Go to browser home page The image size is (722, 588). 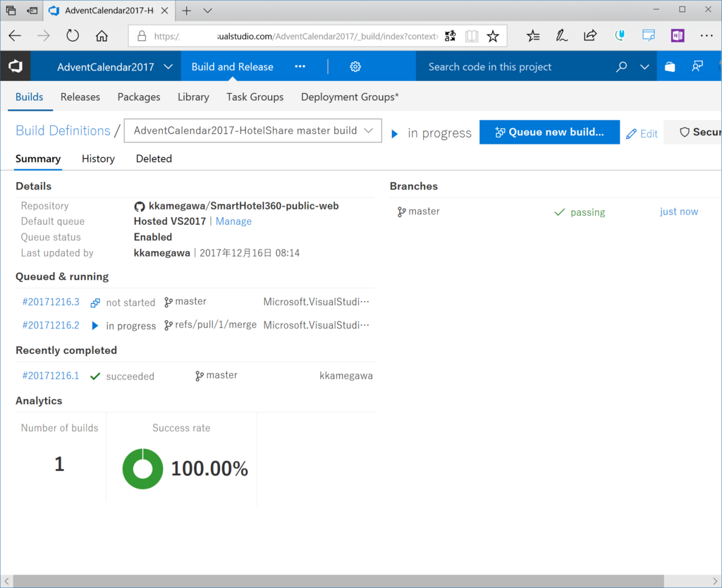point(102,35)
